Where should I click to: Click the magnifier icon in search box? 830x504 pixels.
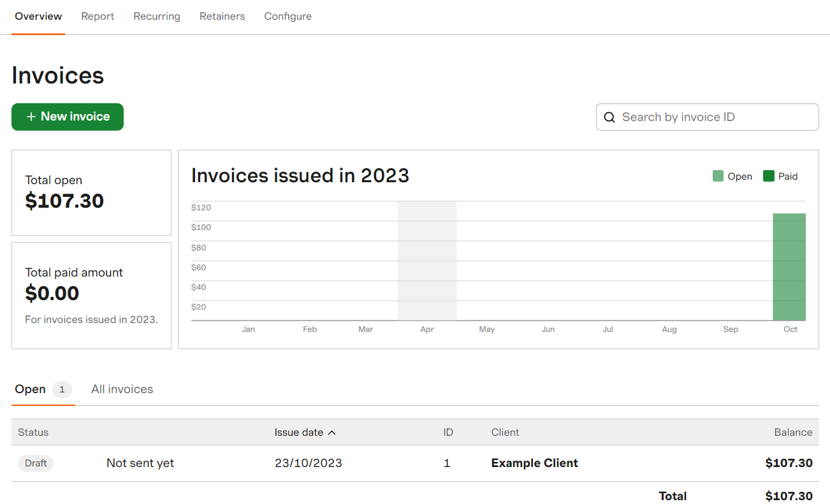pyautogui.click(x=609, y=117)
